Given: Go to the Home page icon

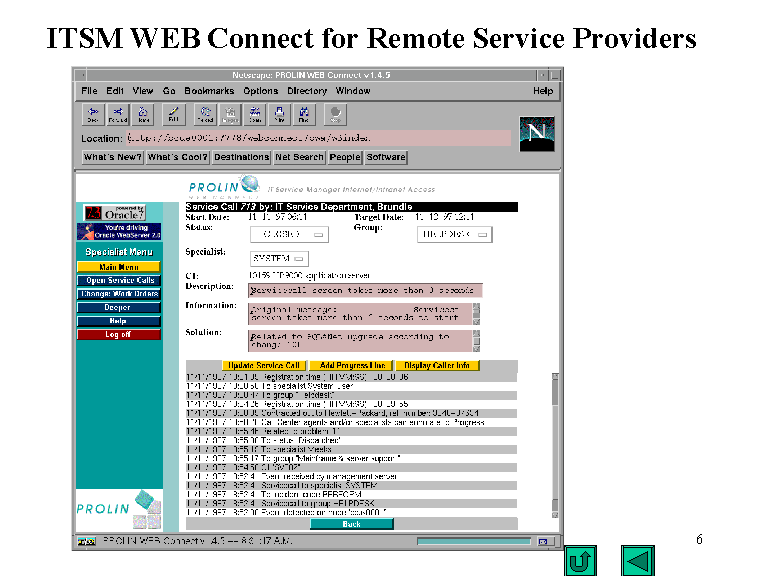Looking at the screenshot, I should coord(143,114).
